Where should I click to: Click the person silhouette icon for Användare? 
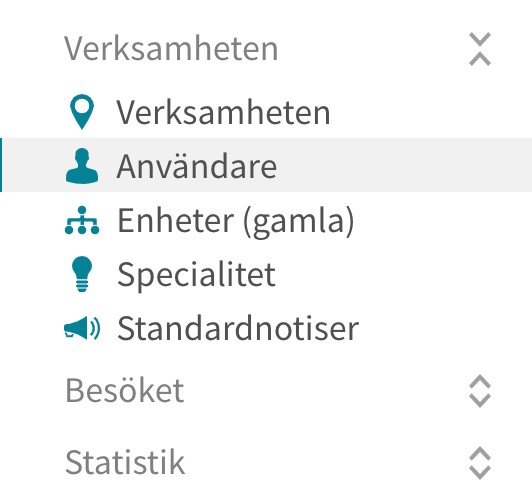(82, 166)
